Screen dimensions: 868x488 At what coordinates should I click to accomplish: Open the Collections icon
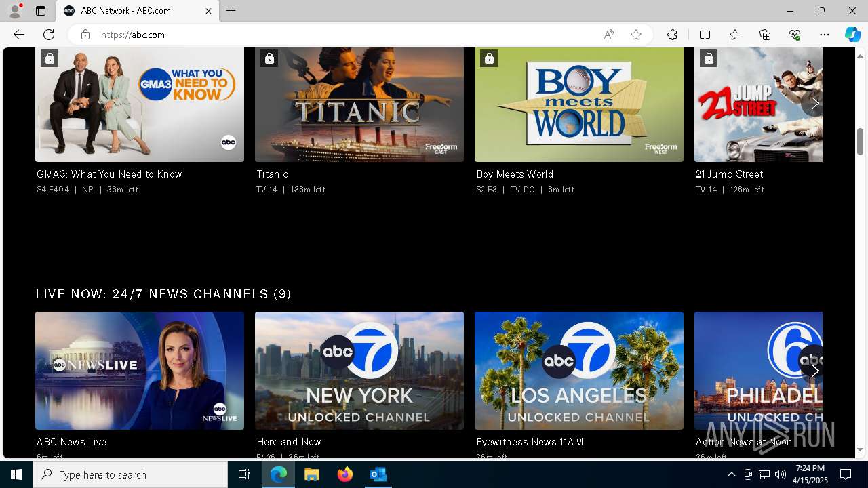tap(765, 35)
